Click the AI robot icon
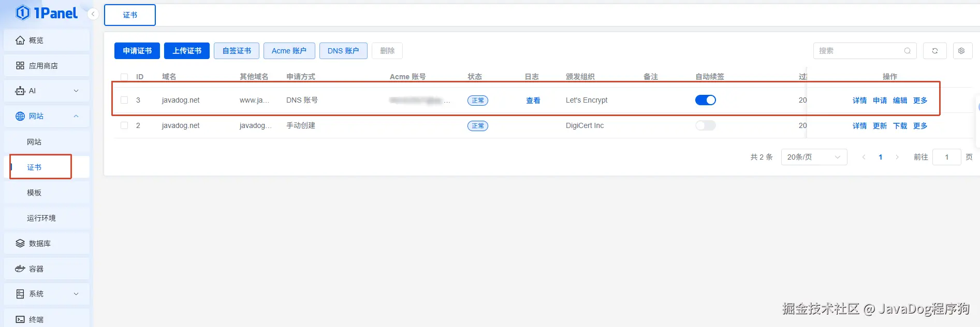 coord(20,91)
